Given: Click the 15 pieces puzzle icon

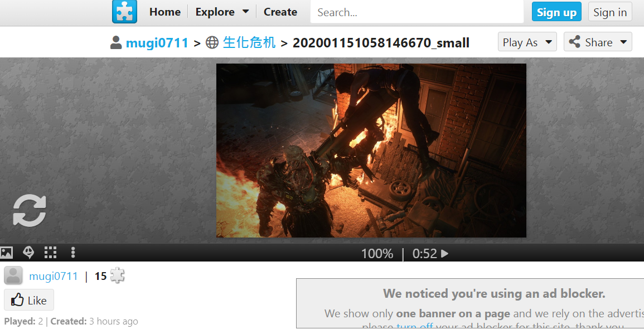Looking at the screenshot, I should point(118,275).
